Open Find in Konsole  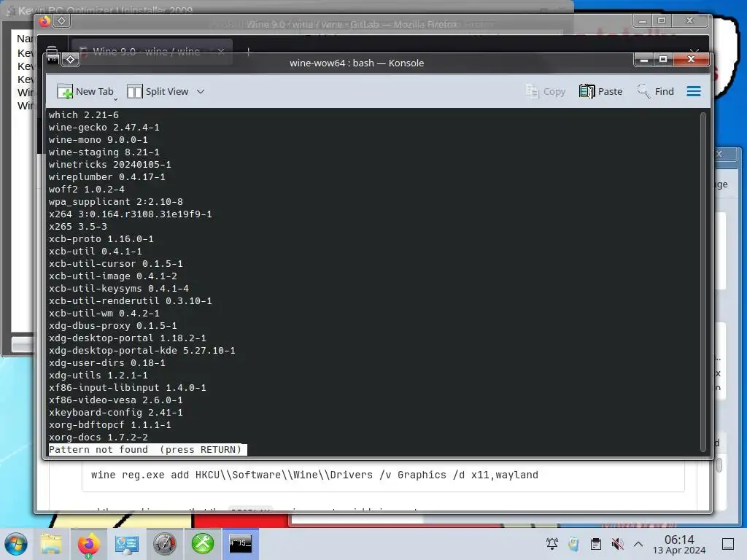656,91
